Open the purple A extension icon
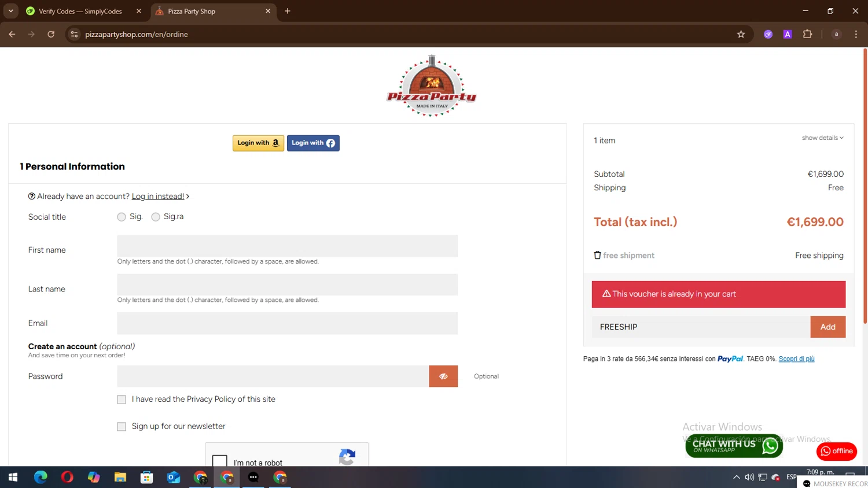Image resolution: width=868 pixels, height=488 pixels. tap(788, 34)
